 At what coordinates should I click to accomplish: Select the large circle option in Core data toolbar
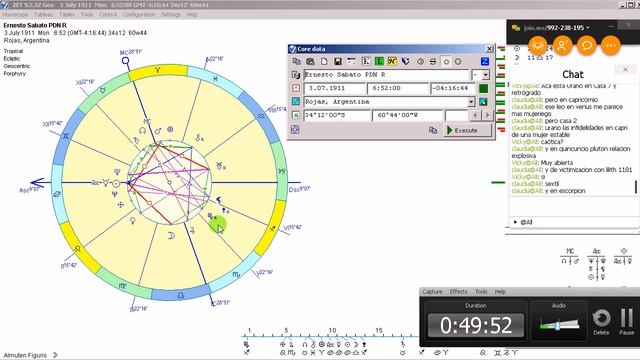(x=458, y=62)
